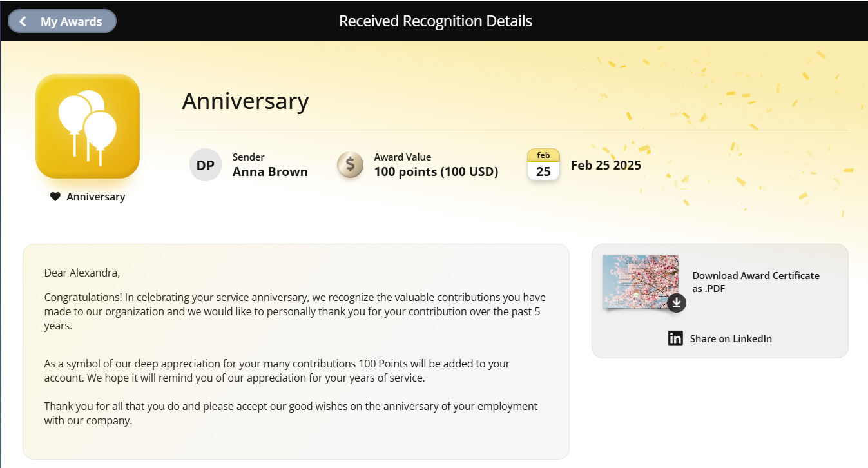Open the award certificate thumbnail
Image resolution: width=868 pixels, height=468 pixels.
(x=641, y=282)
